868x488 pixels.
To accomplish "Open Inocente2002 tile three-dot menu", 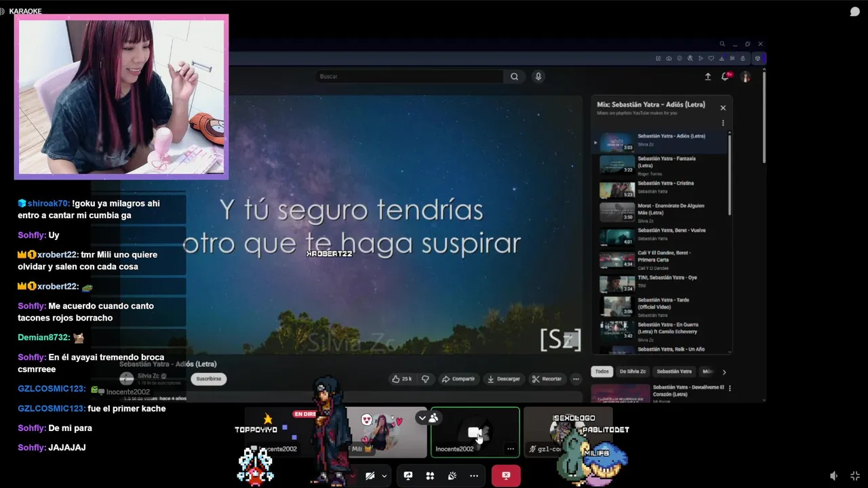I will coord(511,449).
